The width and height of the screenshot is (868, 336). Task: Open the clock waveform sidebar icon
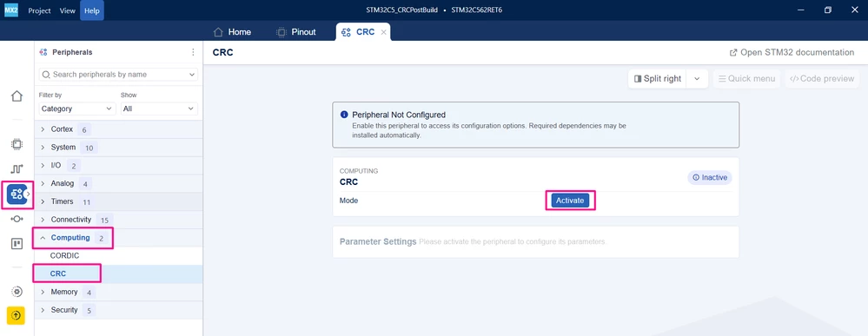17,168
